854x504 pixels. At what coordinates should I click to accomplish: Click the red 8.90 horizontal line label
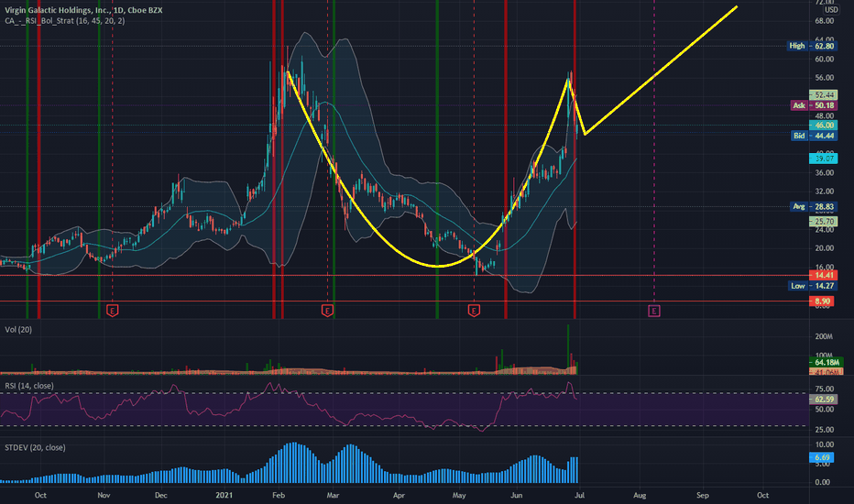[823, 301]
